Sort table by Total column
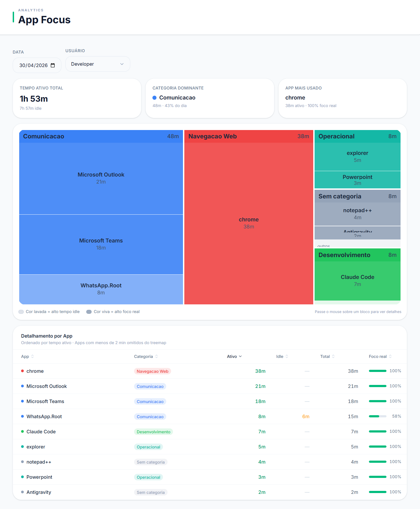This screenshot has width=420, height=509. 328,357
